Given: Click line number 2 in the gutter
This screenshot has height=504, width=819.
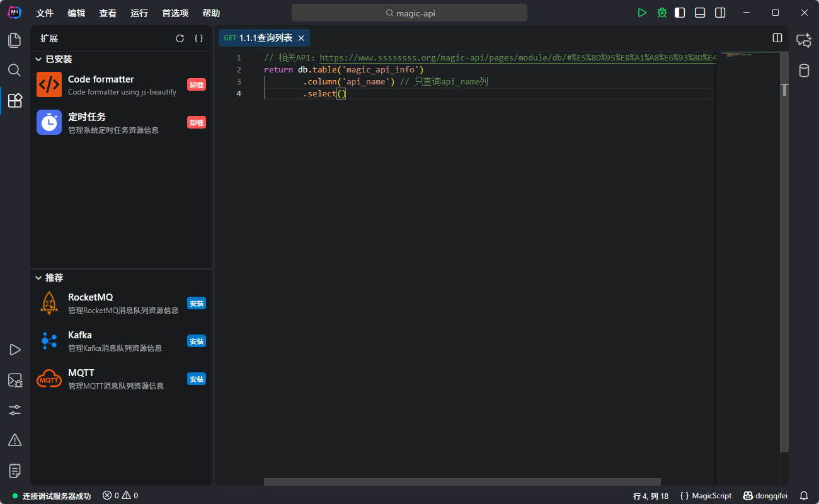Looking at the screenshot, I should click(x=239, y=69).
